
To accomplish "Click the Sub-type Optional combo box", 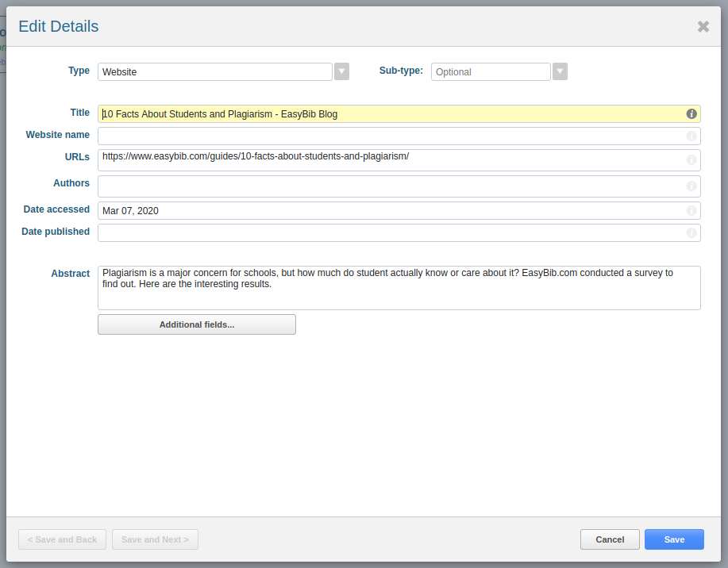I will pyautogui.click(x=491, y=72).
